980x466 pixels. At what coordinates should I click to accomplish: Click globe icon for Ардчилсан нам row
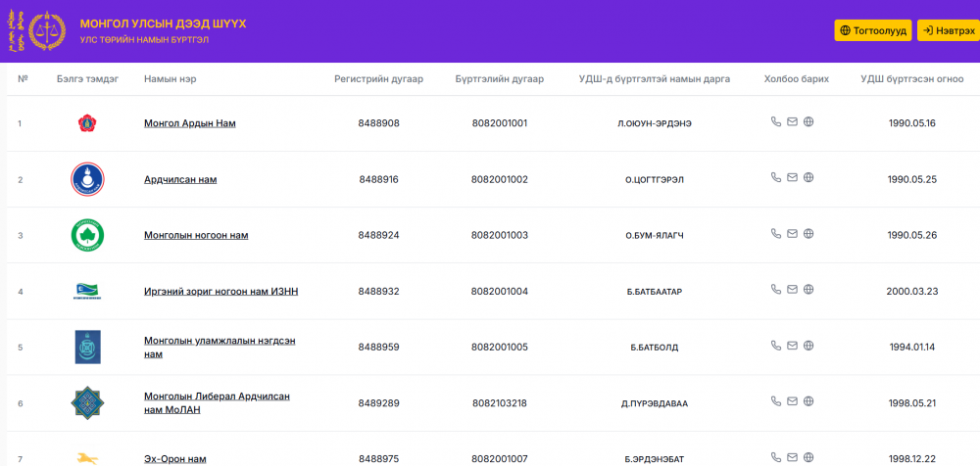click(808, 178)
